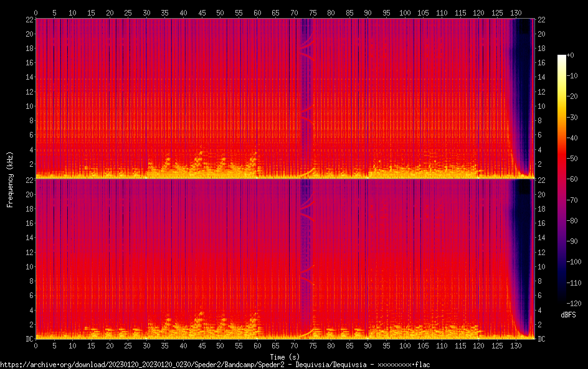Click the white top of the color gradient bar
Image resolution: width=588 pixels, height=369 pixels.
click(x=562, y=57)
